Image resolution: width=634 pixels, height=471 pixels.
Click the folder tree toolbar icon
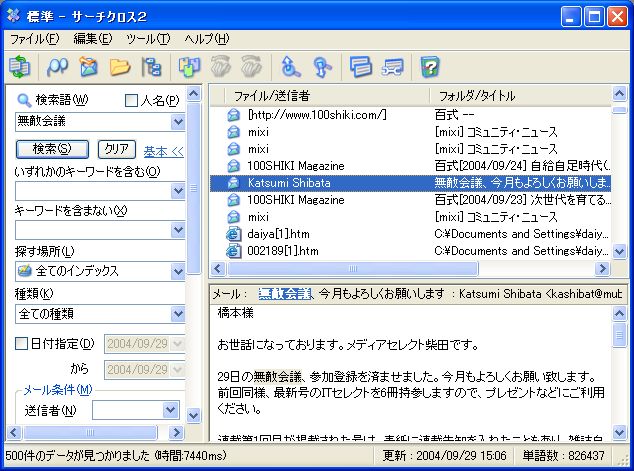point(151,67)
